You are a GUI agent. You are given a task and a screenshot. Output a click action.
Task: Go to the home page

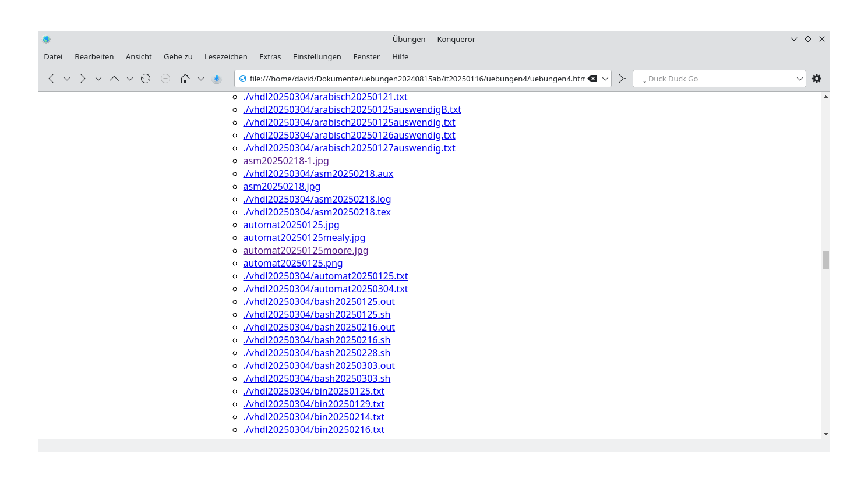point(185,79)
